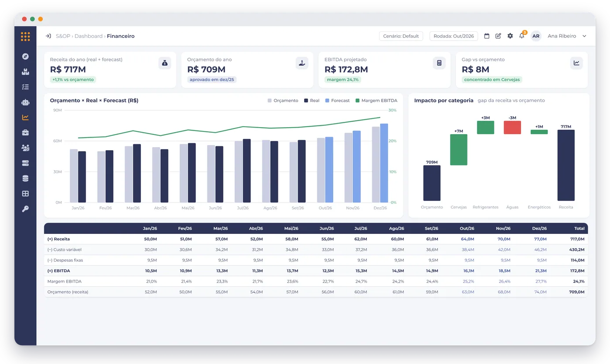The image size is (610, 364).
Task: Open the compass explore icon in sidebar
Action: pyautogui.click(x=25, y=56)
